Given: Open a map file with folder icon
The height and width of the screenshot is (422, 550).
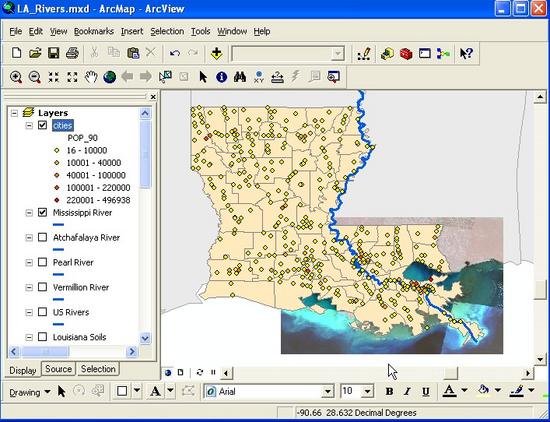Looking at the screenshot, I should [x=35, y=53].
